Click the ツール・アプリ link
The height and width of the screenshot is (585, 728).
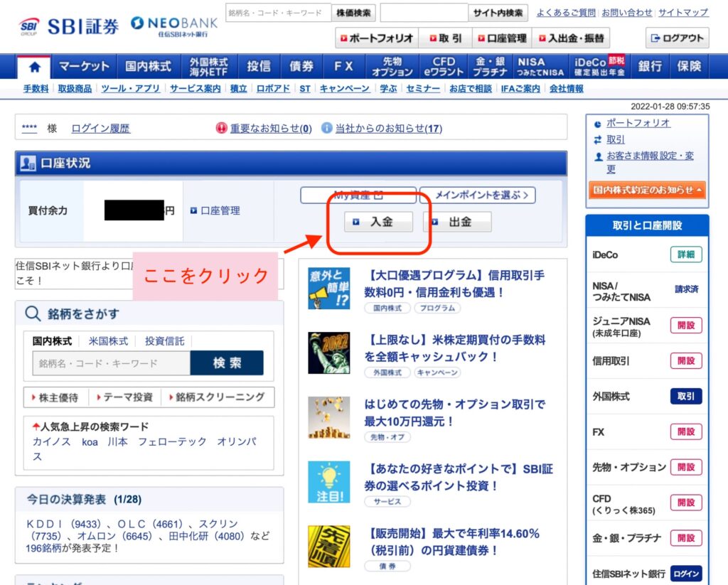click(x=131, y=89)
